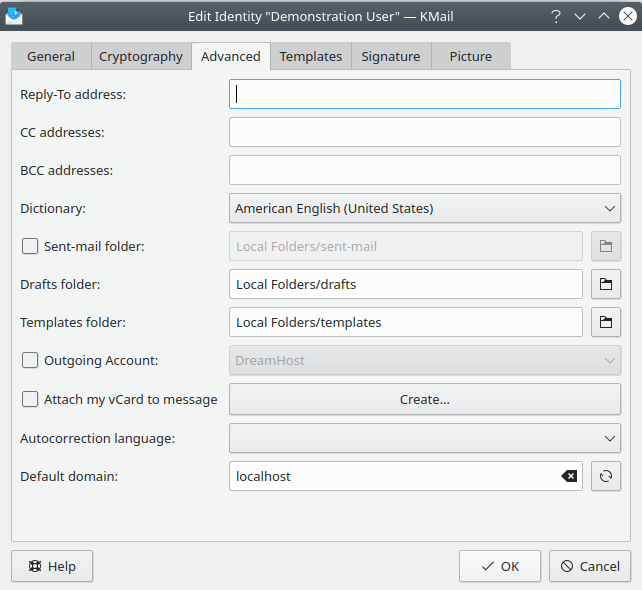
Task: Reset Default domain with the refresh icon
Action: [x=605, y=476]
